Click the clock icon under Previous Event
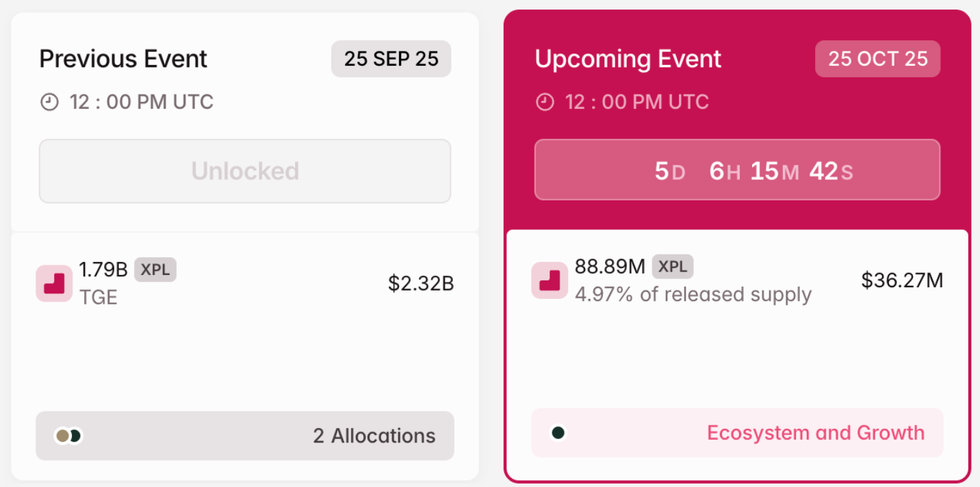Screen dimensions: 980x487 pyautogui.click(x=49, y=103)
